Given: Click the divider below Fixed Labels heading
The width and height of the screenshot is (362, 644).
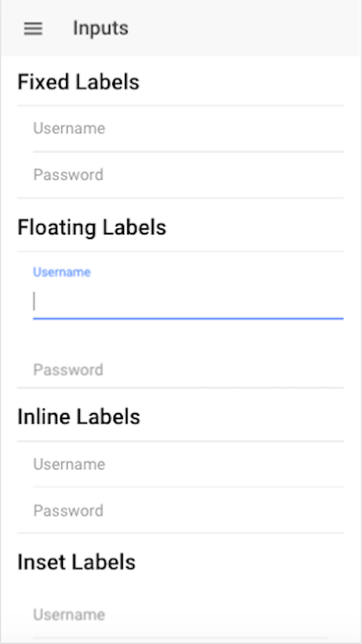Looking at the screenshot, I should 181,105.
